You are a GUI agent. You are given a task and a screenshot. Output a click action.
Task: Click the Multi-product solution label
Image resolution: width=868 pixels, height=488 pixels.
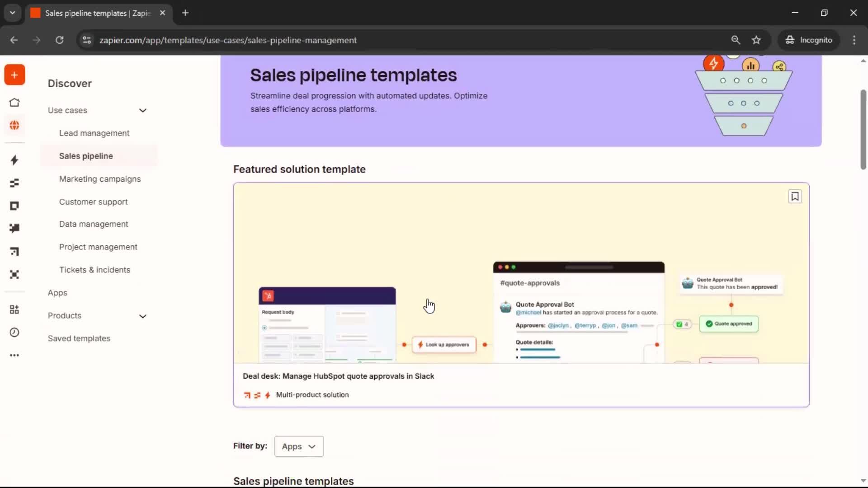point(312,395)
